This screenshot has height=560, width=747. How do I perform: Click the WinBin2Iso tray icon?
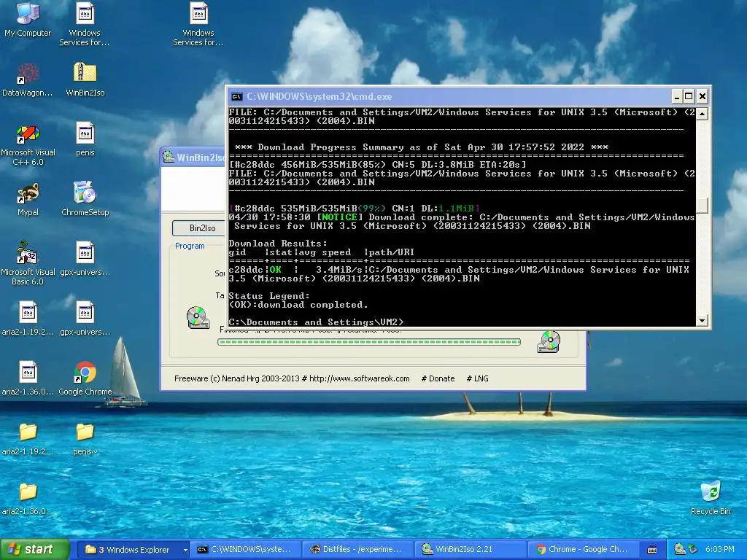pos(679,549)
